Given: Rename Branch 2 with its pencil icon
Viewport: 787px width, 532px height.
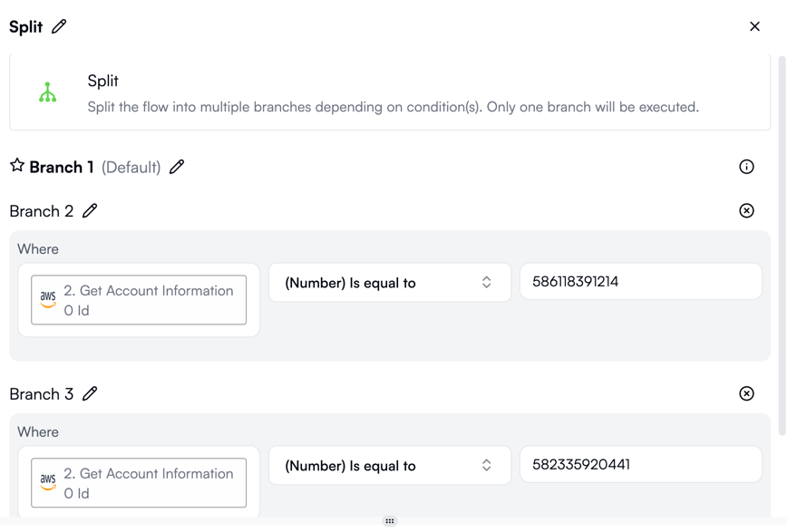Looking at the screenshot, I should (x=90, y=211).
